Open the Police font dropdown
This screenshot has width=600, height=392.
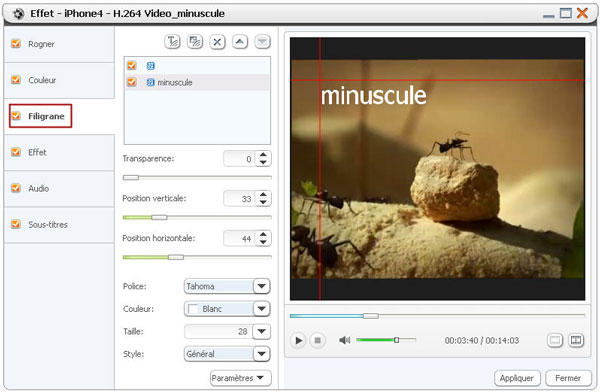[262, 286]
